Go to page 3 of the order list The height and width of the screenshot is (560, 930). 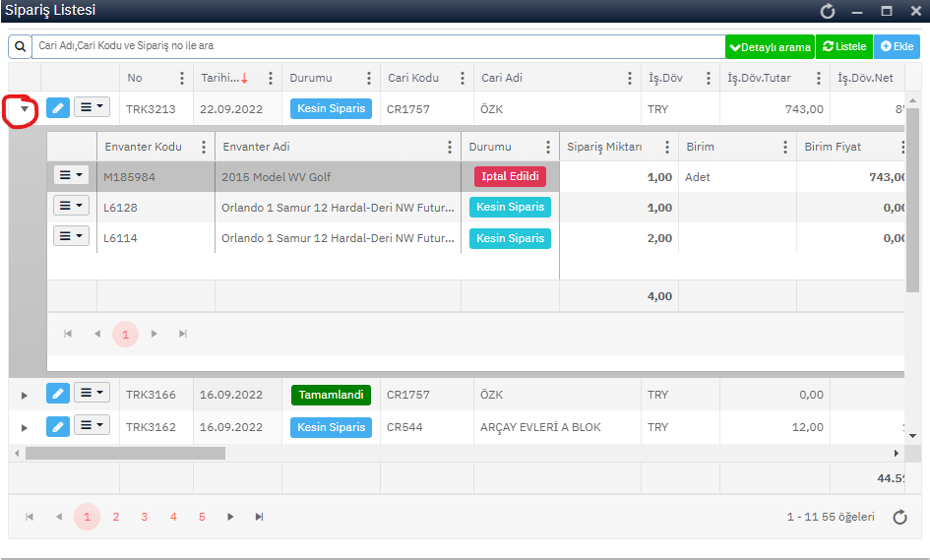point(145,517)
